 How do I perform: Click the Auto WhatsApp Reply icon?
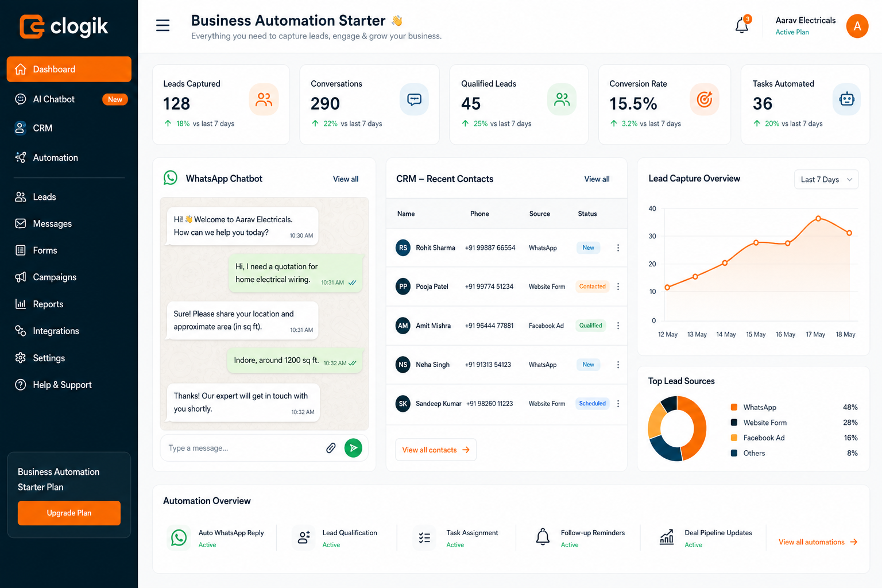pyautogui.click(x=179, y=538)
